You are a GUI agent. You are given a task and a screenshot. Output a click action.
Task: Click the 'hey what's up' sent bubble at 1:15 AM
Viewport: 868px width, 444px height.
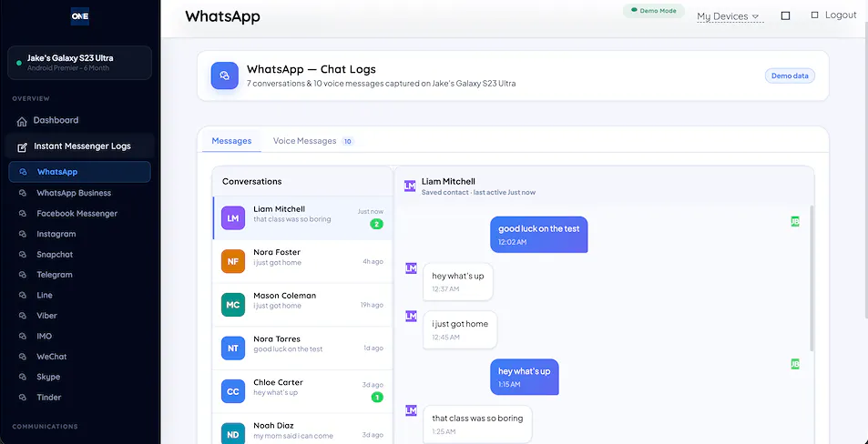click(525, 377)
